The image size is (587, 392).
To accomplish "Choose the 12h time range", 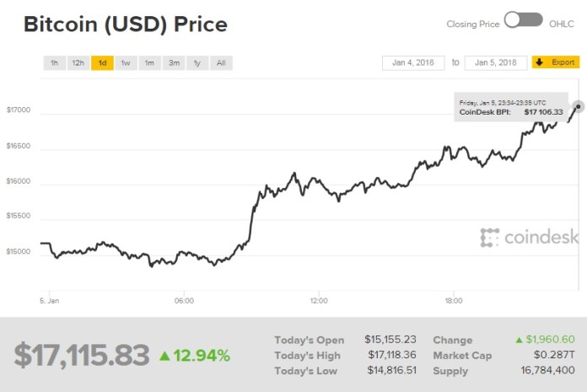I will point(78,63).
